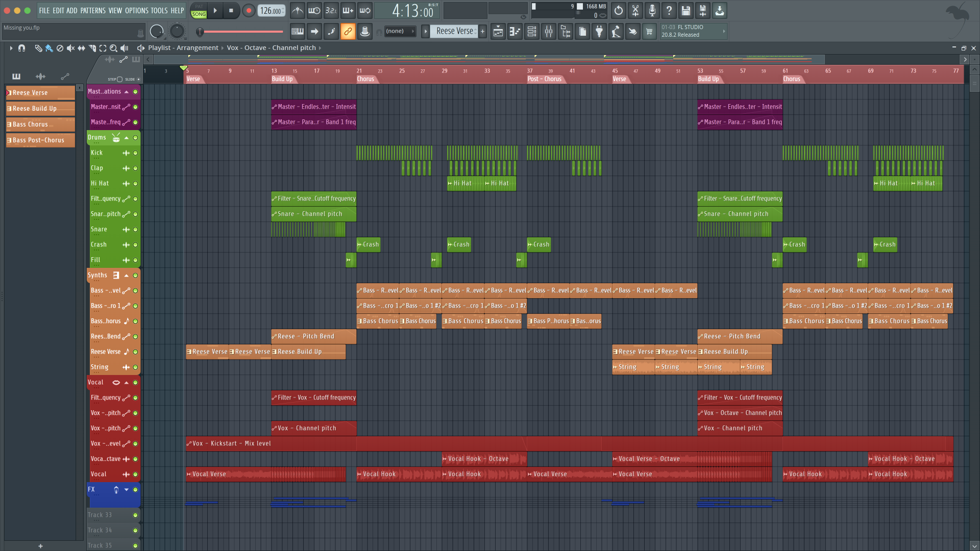Image resolution: width=980 pixels, height=551 pixels.
Task: Open the Piano roll icon
Action: 515,32
